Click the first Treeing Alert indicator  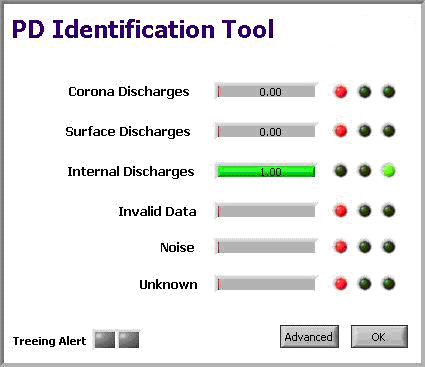(105, 340)
